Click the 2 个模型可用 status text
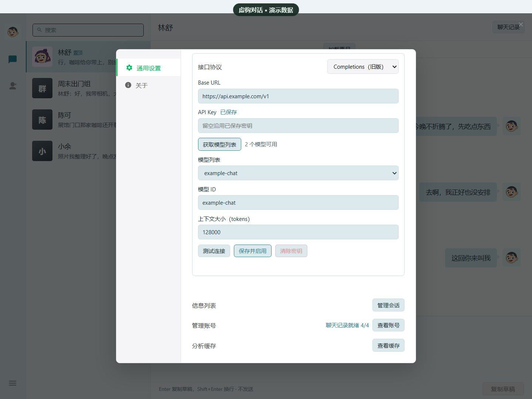Image resolution: width=532 pixels, height=399 pixels. pos(261,144)
